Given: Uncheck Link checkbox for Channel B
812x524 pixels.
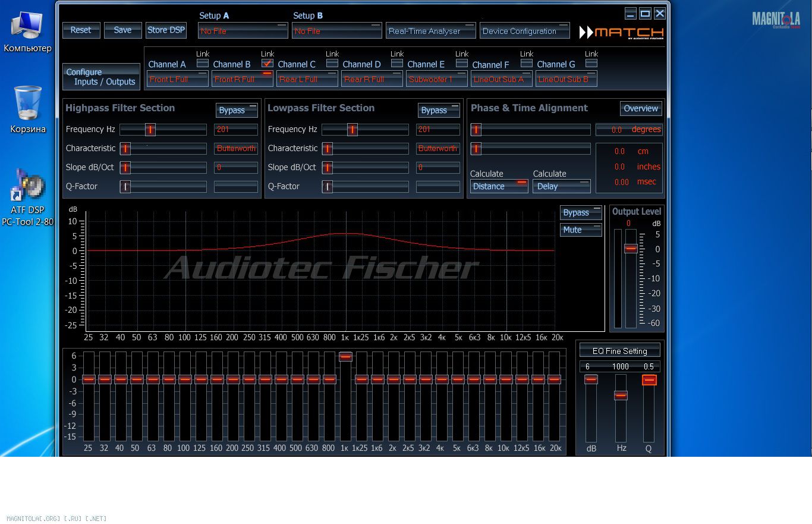Looking at the screenshot, I should (x=267, y=63).
